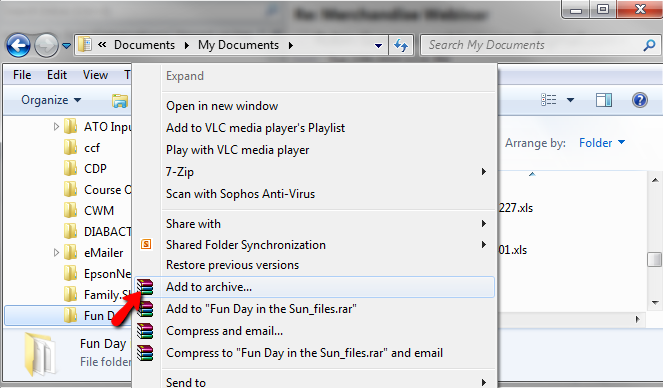Click the Help question mark icon

(x=640, y=100)
